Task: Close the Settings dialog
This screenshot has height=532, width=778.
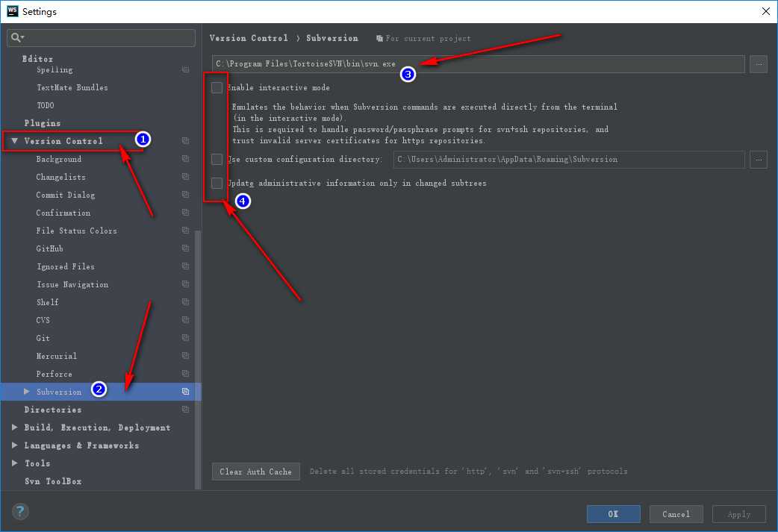Action: [x=765, y=11]
